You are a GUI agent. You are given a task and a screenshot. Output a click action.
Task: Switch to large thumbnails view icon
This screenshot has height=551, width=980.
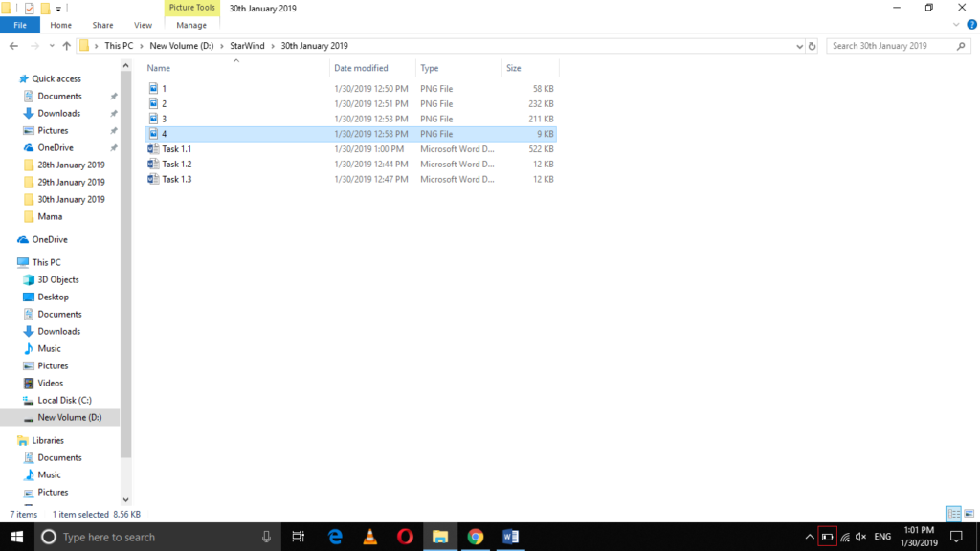[969, 514]
